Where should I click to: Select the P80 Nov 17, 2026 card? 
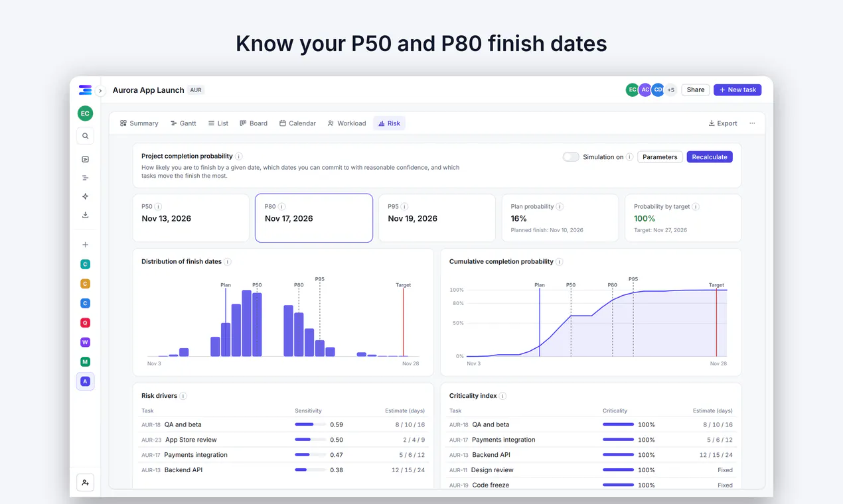coord(314,218)
